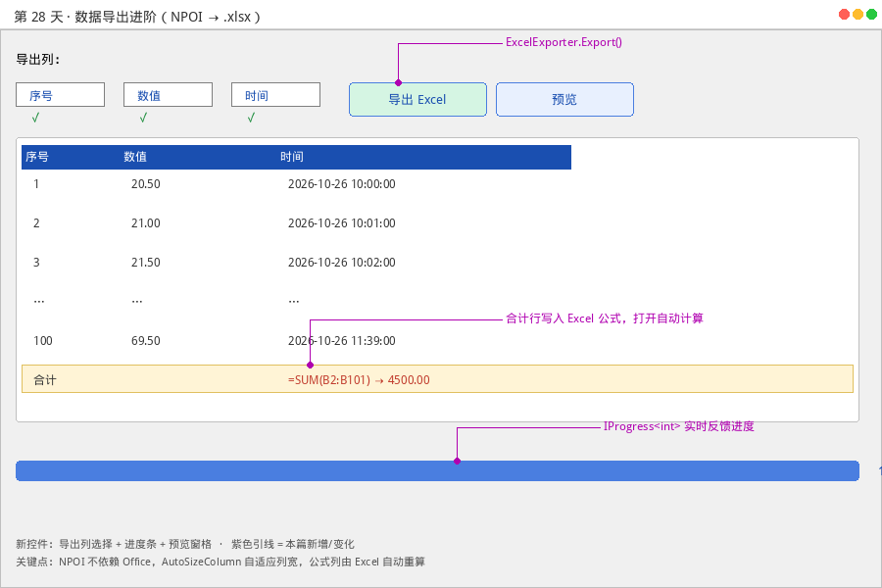Click green checkmark under 时间
882x588 pixels.
pyautogui.click(x=251, y=118)
